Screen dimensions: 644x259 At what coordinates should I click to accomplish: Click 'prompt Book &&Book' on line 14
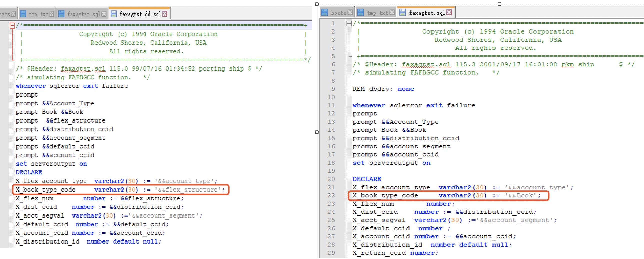click(389, 130)
